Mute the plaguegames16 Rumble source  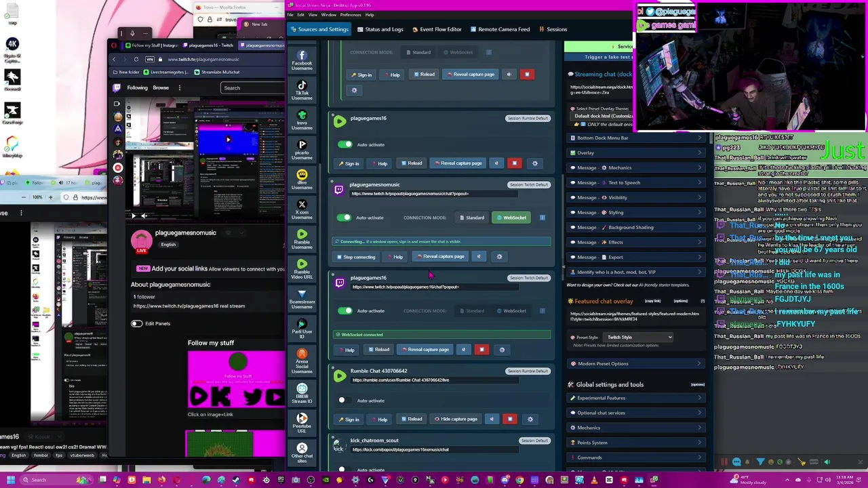(496, 163)
